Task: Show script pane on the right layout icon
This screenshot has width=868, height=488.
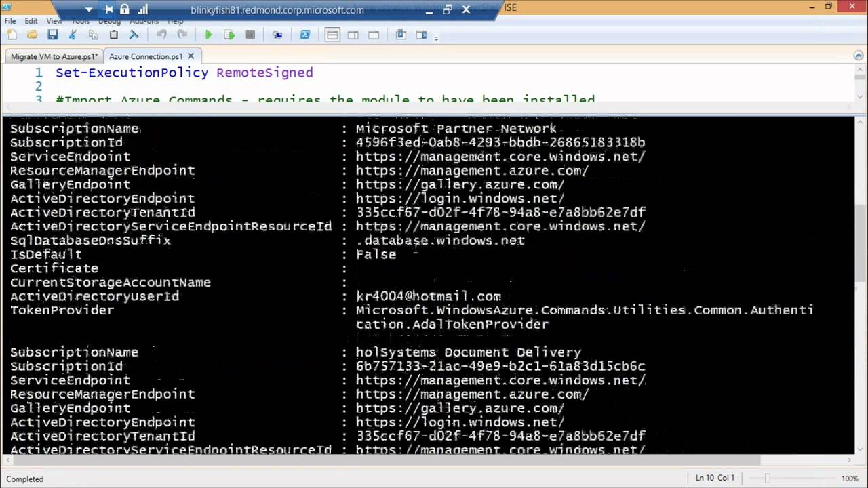Action: pyautogui.click(x=353, y=35)
